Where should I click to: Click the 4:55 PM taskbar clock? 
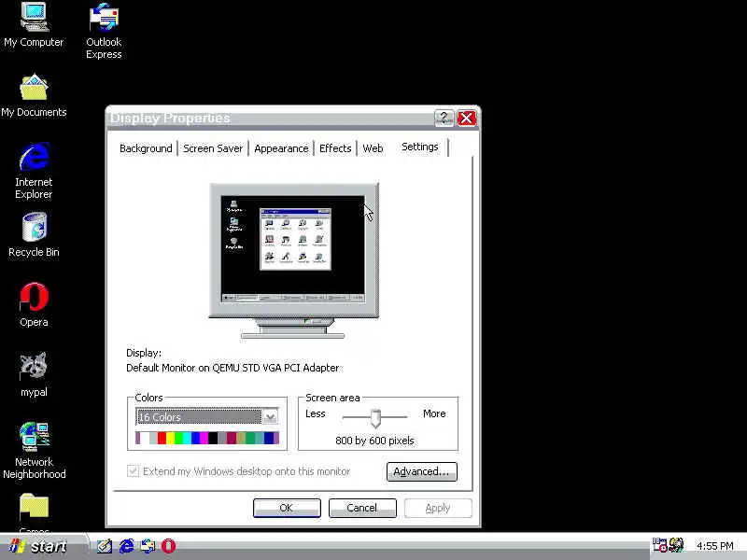click(x=714, y=546)
